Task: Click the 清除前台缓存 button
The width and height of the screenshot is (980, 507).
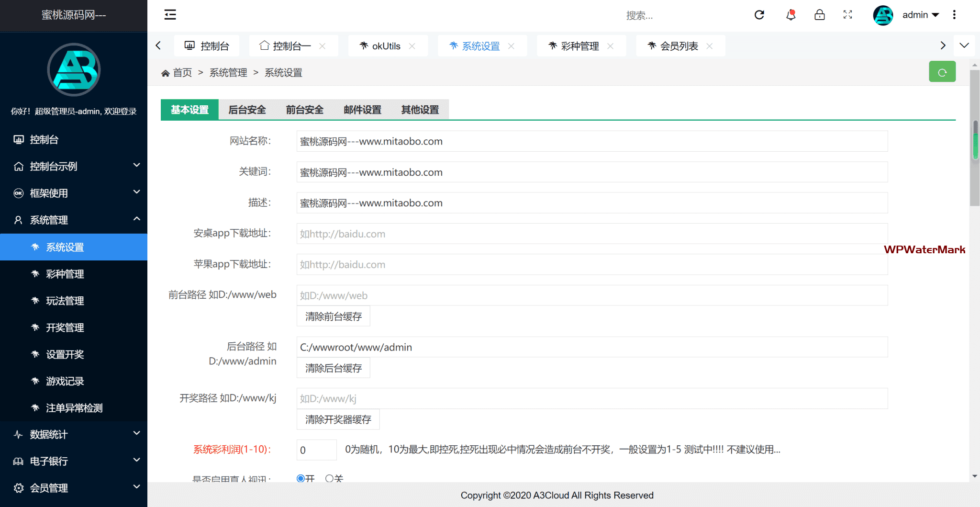Action: 334,316
